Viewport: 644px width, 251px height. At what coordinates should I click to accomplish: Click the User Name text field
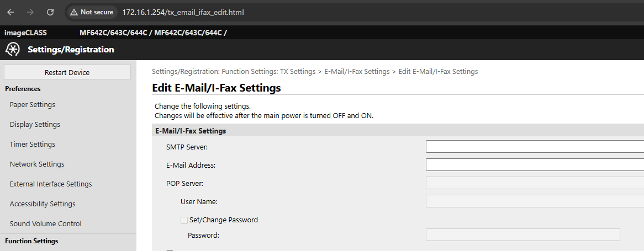[535, 201]
